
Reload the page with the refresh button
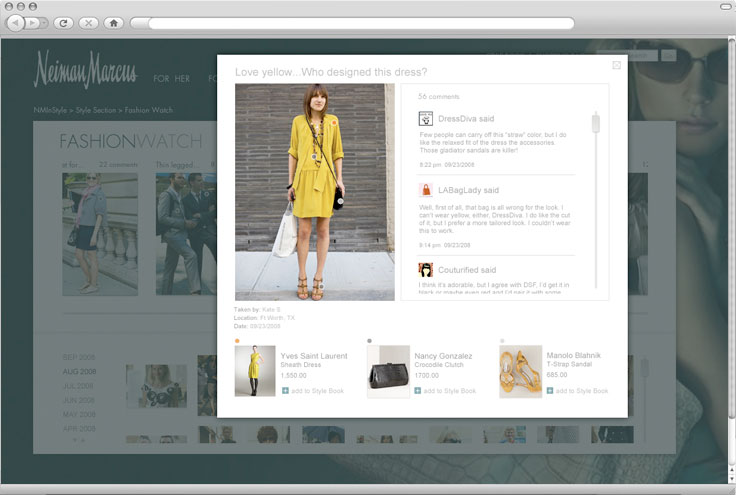[63, 23]
